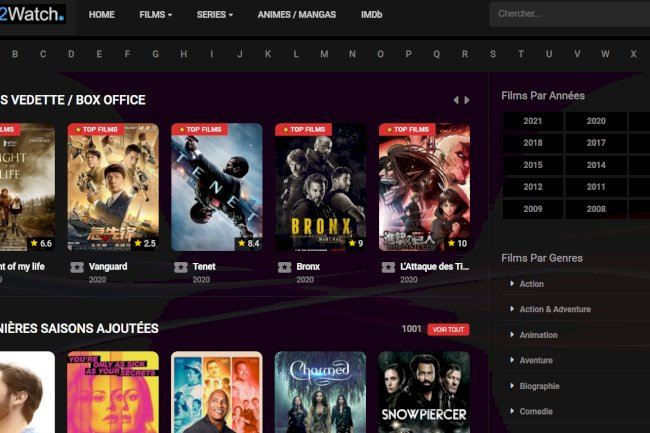
Task: Click the film icon beside Tenet title
Action: tap(180, 267)
